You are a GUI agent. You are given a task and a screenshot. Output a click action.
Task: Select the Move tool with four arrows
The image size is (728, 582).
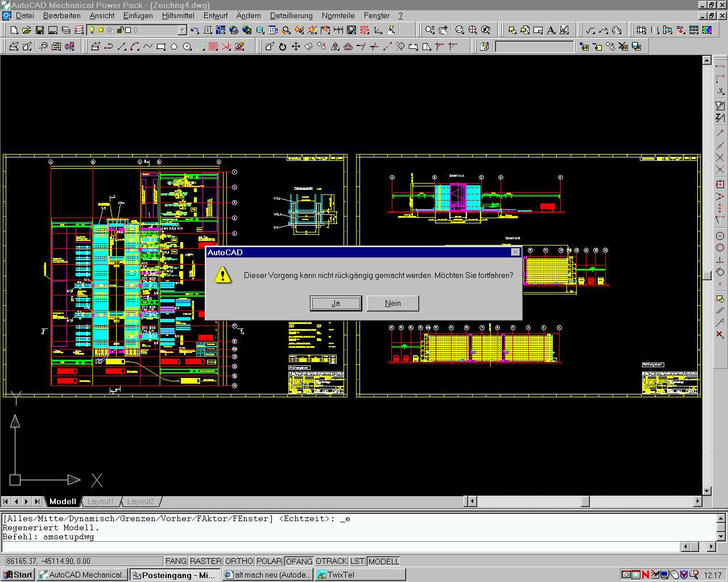296,47
